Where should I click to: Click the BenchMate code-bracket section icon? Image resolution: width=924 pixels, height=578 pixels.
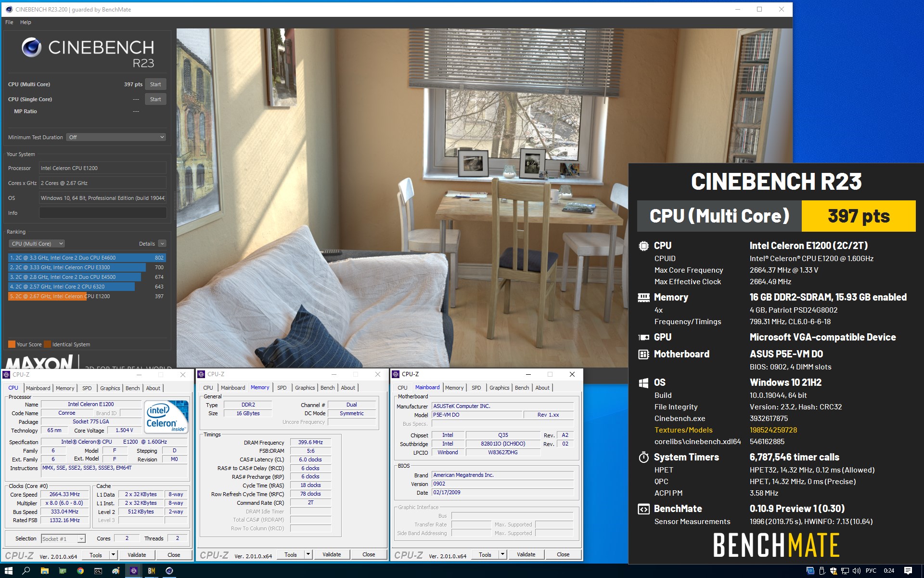click(643, 509)
